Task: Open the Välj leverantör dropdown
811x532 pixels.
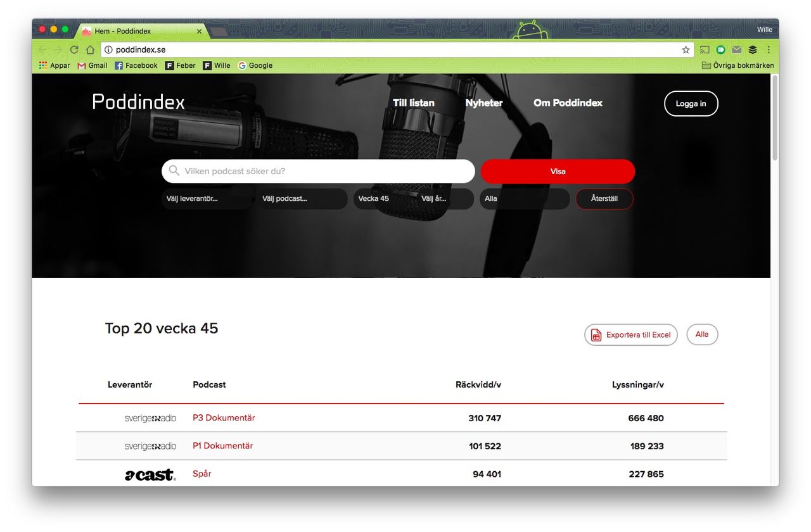Action: [206, 199]
